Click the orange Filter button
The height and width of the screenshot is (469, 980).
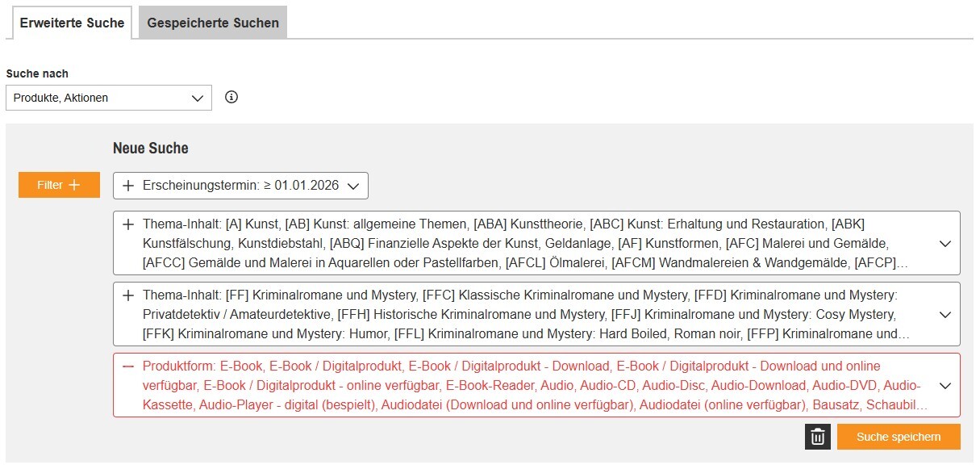(59, 185)
